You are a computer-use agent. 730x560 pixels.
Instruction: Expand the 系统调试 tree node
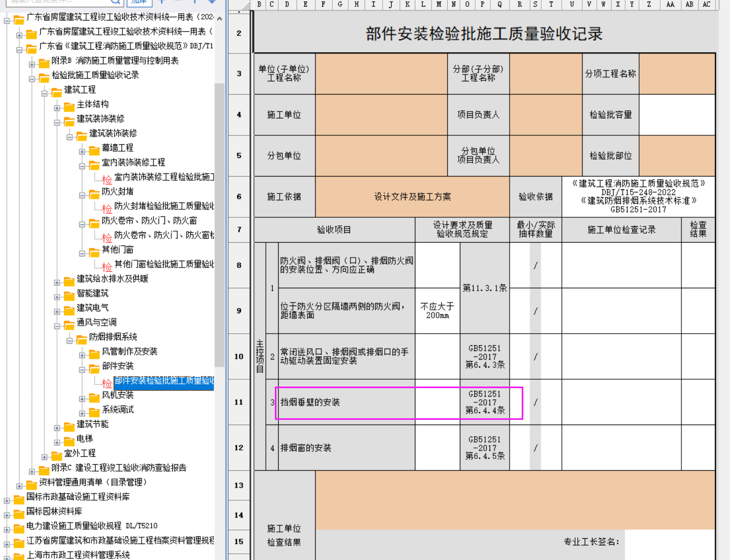82,414
